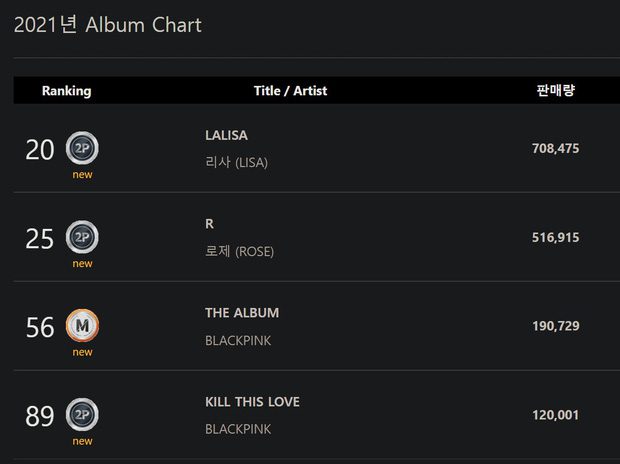
Task: Click sales figure 516,915
Action: tap(556, 237)
